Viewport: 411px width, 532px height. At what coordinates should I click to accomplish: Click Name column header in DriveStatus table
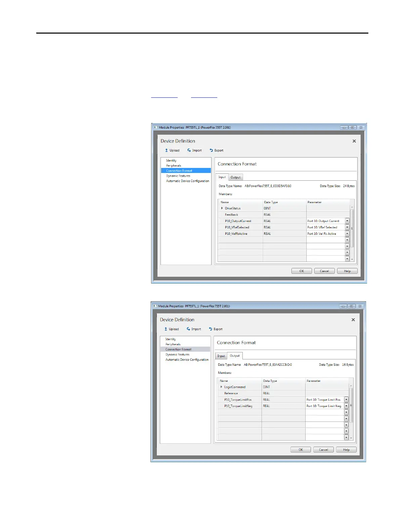click(241, 202)
